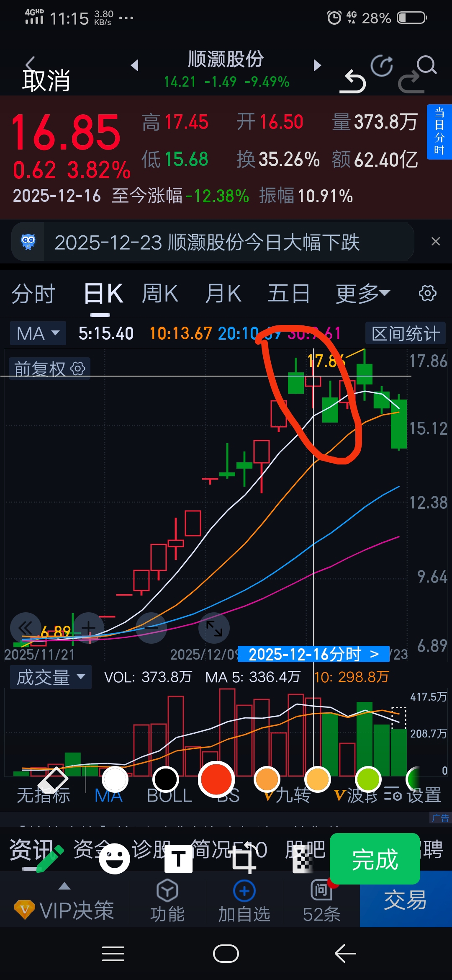This screenshot has width=452, height=980.
Task: Tap 取消 to cancel editing
Action: point(46,80)
